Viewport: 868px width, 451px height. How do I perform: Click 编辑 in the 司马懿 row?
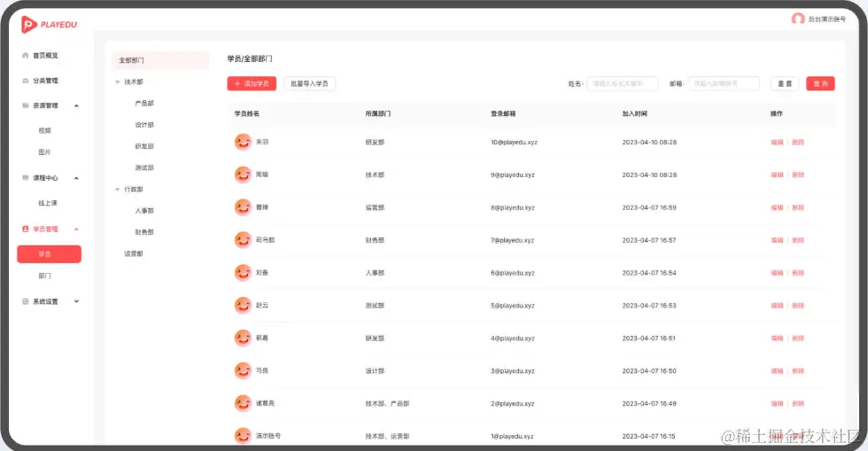click(778, 240)
